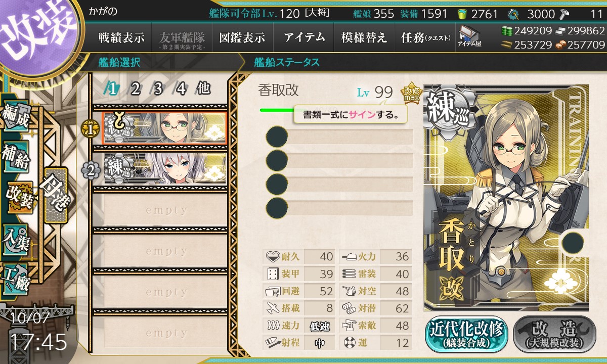Open the アイテム屋 shop icon
The width and height of the screenshot is (607, 364).
point(469,36)
